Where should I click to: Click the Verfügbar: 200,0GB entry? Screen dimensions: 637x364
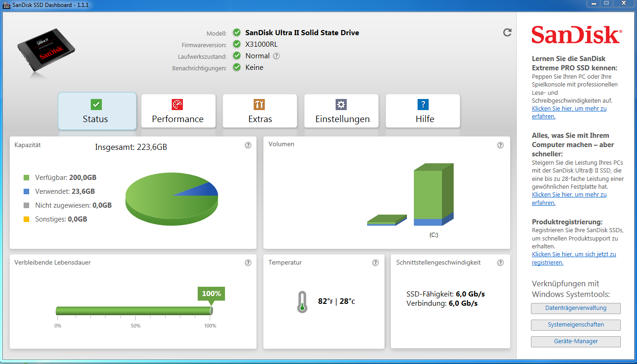point(66,178)
